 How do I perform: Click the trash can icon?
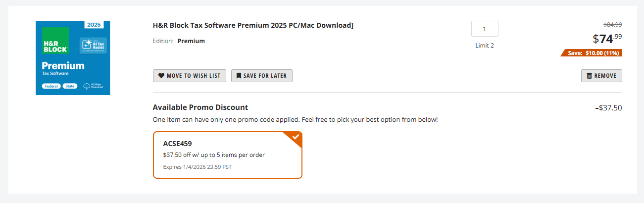[589, 76]
